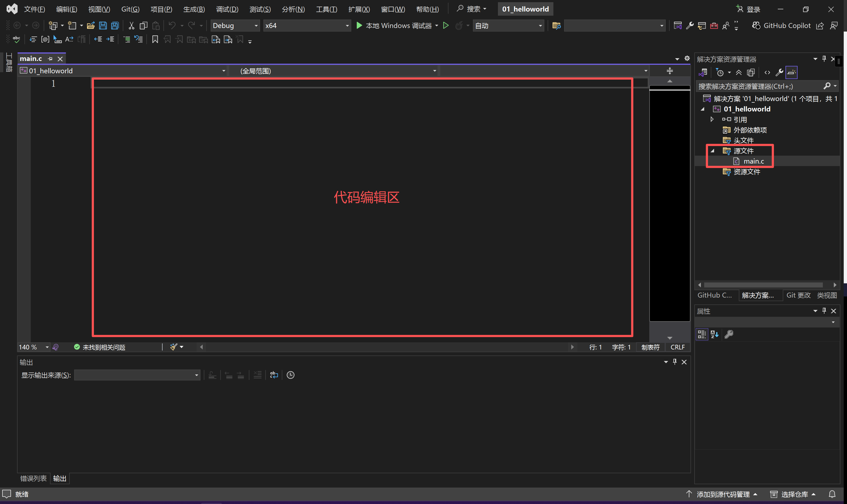Screen dimensions: 847x504
Task: Click the editor vertical scrollbar map
Action: (x=669, y=204)
